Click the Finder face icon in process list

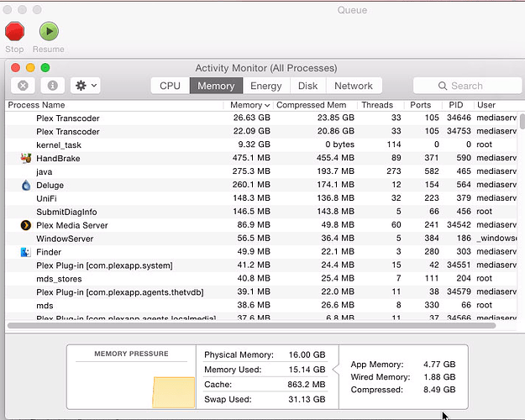pyautogui.click(x=26, y=252)
